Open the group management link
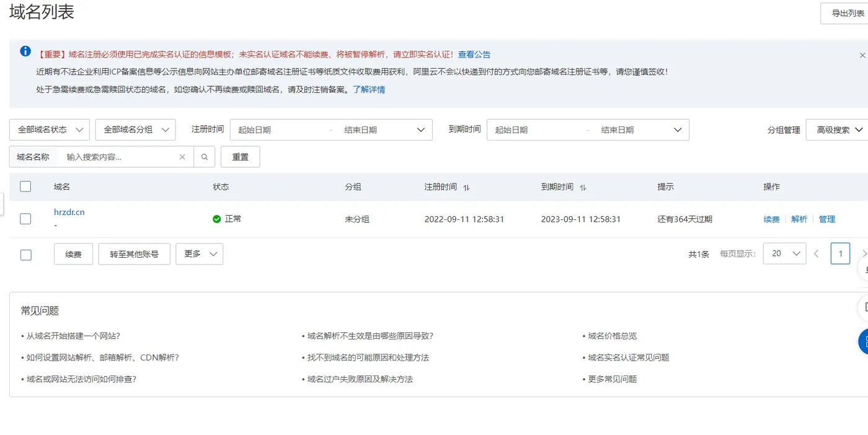Image resolution: width=868 pixels, height=435 pixels. [784, 130]
